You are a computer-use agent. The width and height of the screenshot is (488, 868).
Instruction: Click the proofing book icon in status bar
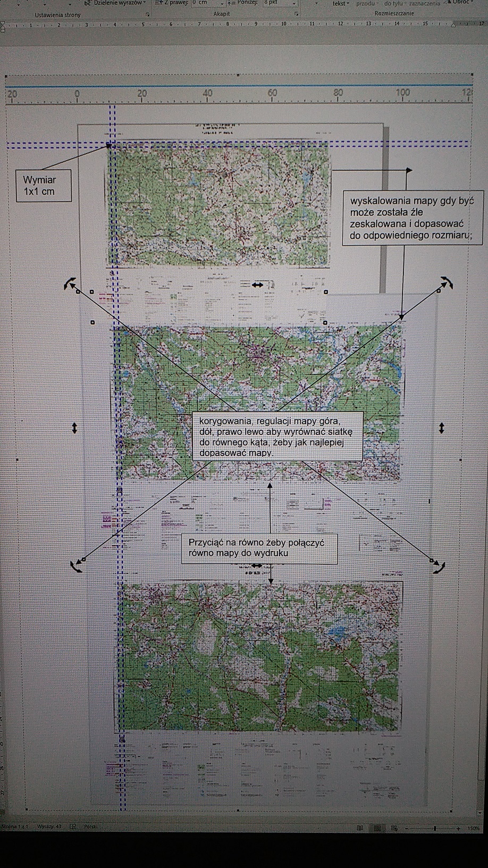tap(73, 827)
